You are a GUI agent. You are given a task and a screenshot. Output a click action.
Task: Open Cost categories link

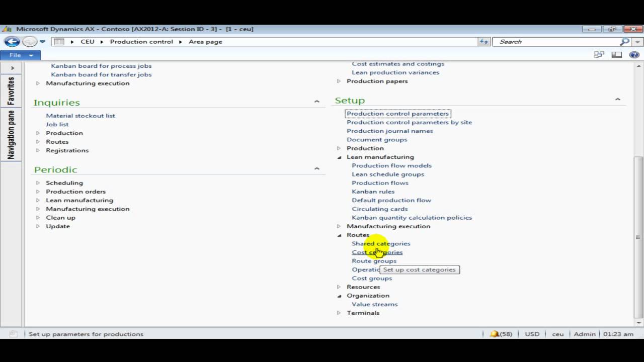coord(377,252)
